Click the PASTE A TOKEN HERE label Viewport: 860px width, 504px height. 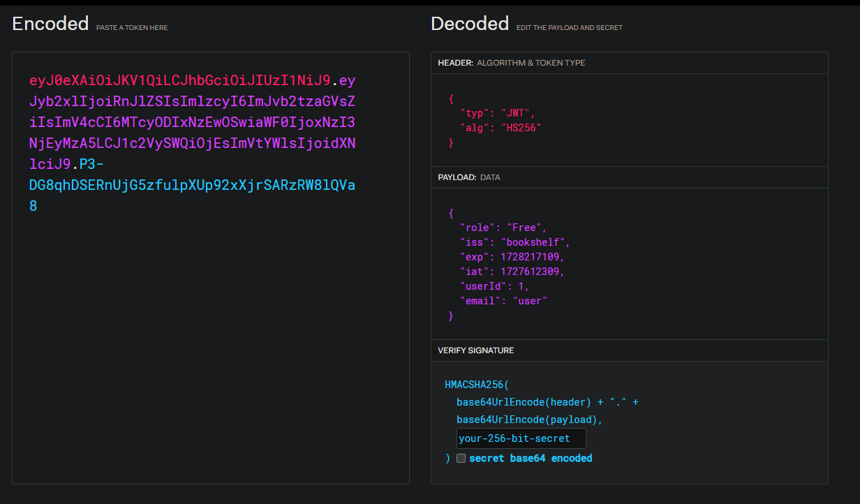[132, 28]
